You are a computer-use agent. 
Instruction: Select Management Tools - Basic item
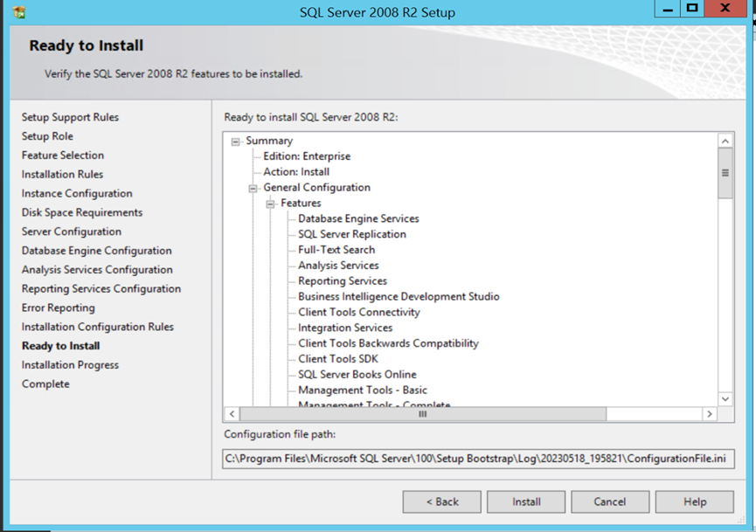pos(363,390)
